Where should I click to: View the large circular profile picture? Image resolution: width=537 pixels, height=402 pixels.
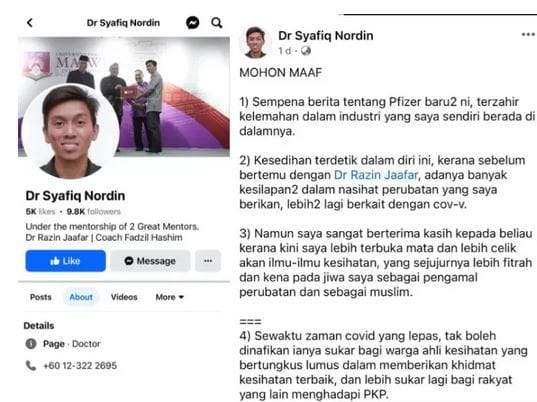tap(71, 131)
